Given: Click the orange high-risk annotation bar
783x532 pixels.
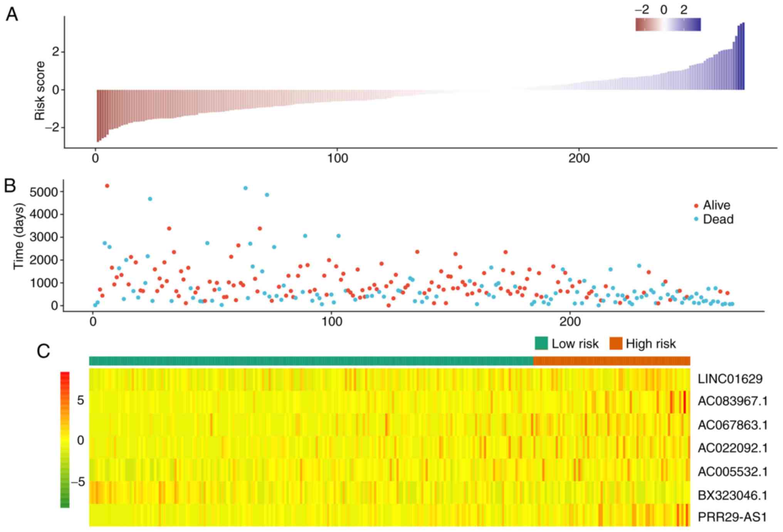Looking at the screenshot, I should coord(612,361).
